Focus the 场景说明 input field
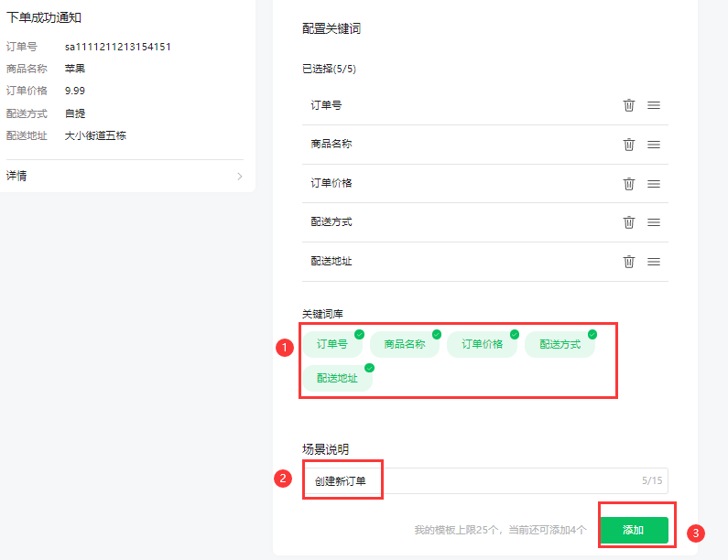 point(485,480)
